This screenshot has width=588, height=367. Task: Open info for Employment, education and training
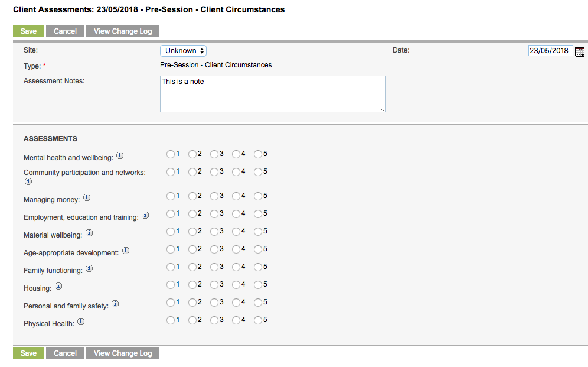coord(145,215)
